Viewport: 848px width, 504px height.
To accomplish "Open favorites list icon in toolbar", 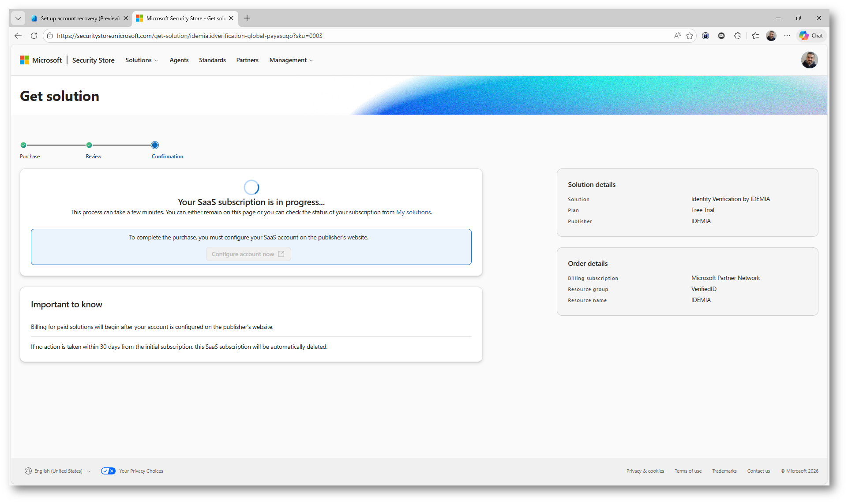I will point(755,36).
